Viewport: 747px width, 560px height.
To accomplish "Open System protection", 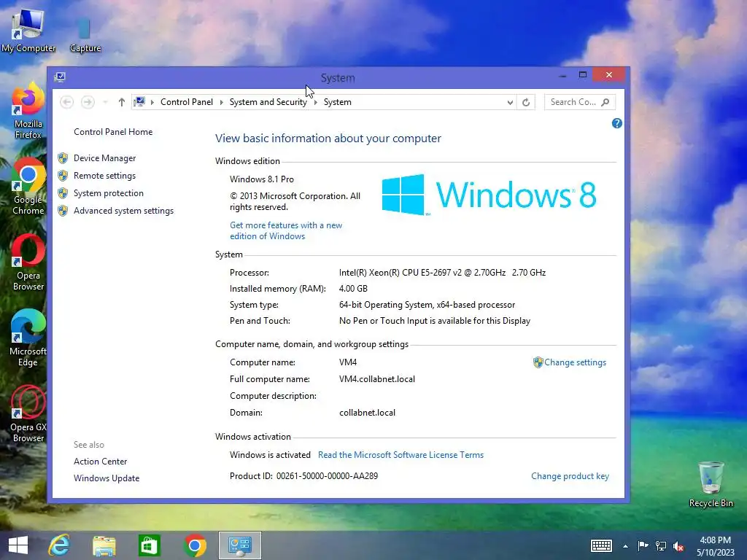I will click(x=108, y=192).
